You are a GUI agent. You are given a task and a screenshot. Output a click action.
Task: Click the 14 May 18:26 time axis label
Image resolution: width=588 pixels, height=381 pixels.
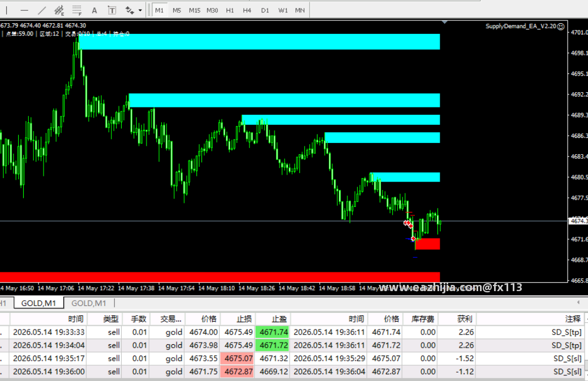256,288
